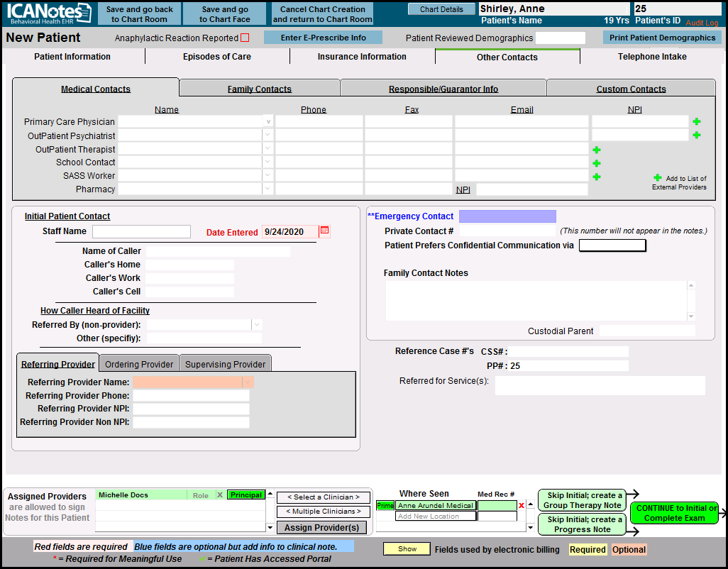The height and width of the screenshot is (569, 728).
Task: Click the Print Patient Demographics button
Action: click(662, 38)
